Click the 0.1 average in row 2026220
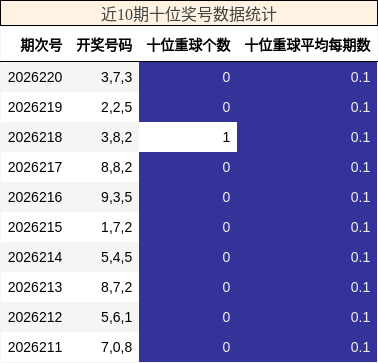 coord(360,77)
